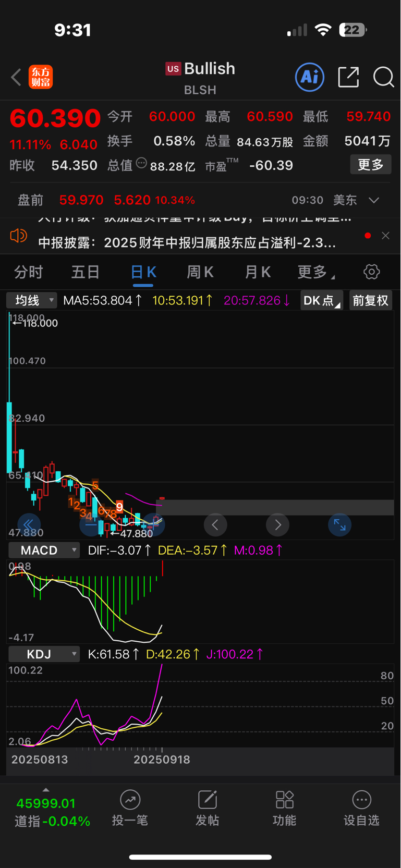Open the 前复权 adjustment selector
This screenshot has width=401, height=868.
370,300
